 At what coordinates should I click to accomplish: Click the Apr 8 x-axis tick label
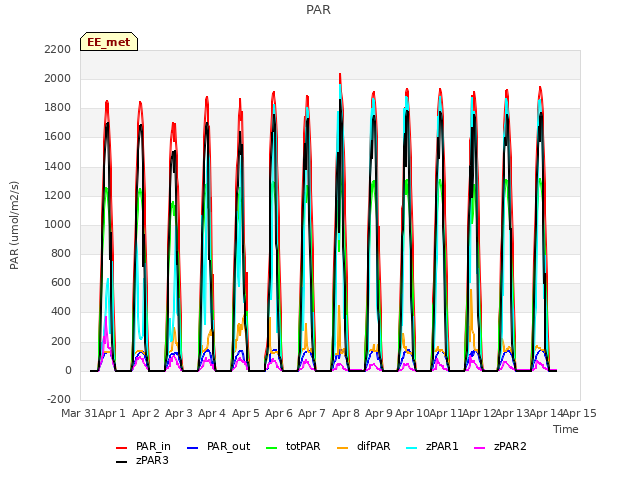[x=346, y=413]
